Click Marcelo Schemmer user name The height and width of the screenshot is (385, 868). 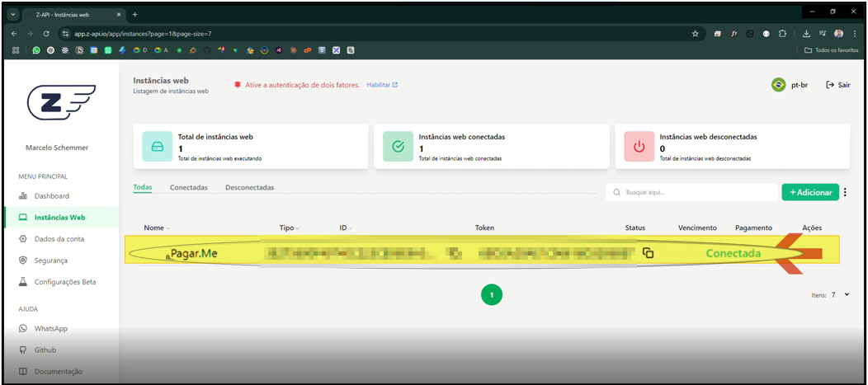click(57, 148)
